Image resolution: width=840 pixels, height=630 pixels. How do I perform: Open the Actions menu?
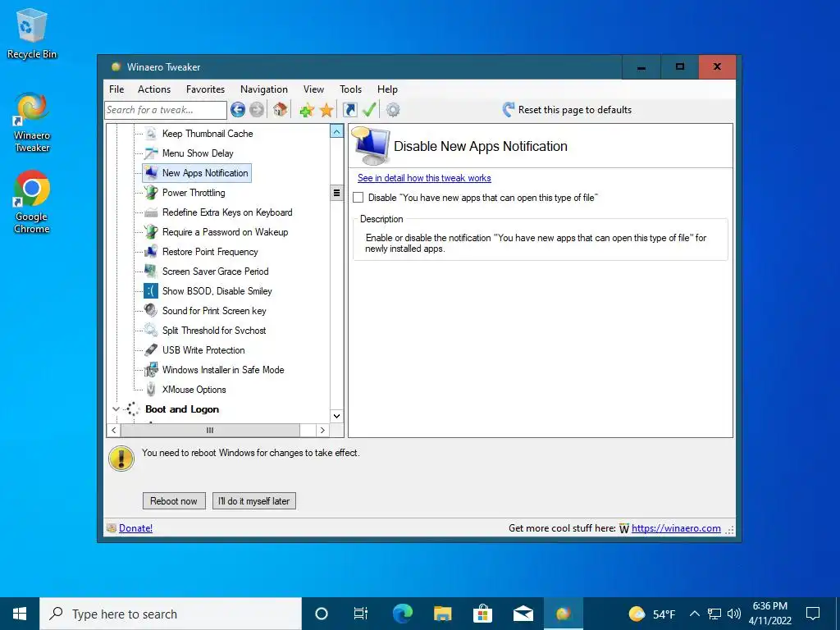coord(154,89)
